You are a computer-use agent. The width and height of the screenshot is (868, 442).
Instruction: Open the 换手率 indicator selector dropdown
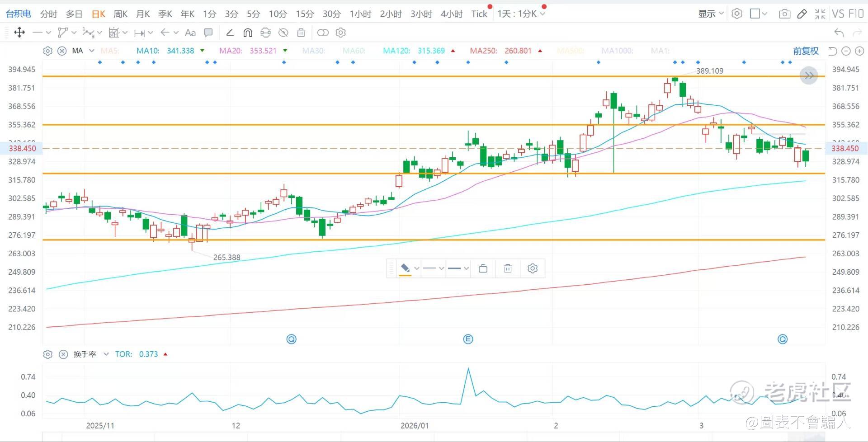coord(106,354)
